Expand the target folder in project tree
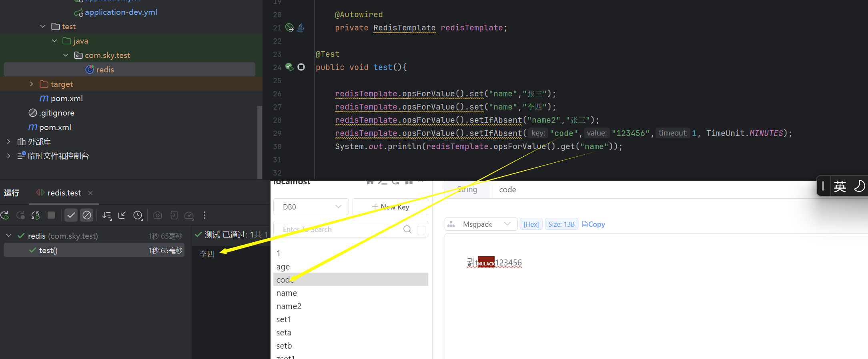The image size is (868, 359). coord(32,84)
